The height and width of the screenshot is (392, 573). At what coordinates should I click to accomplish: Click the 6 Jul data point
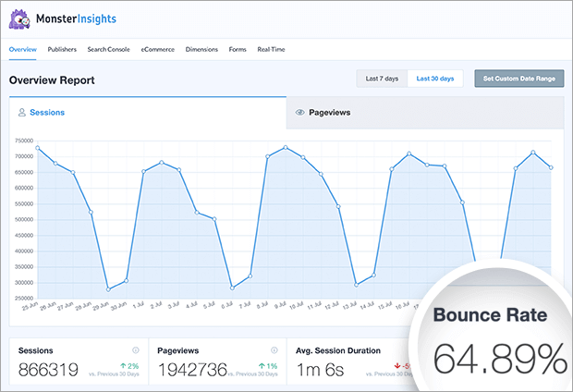point(232,288)
